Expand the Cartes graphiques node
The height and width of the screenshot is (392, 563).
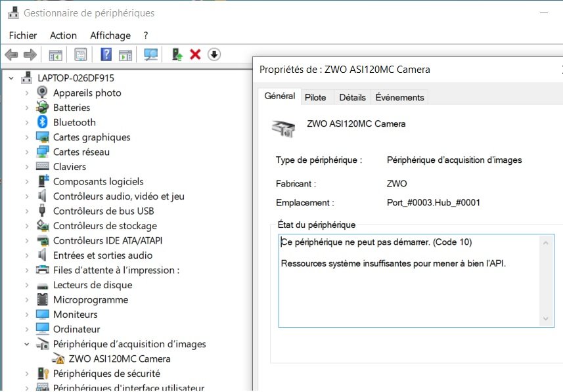[26, 137]
